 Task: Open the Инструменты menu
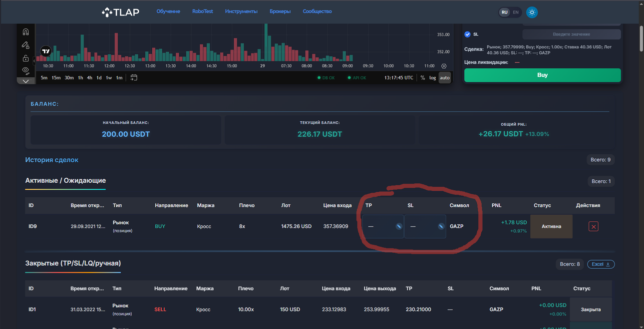pyautogui.click(x=241, y=11)
